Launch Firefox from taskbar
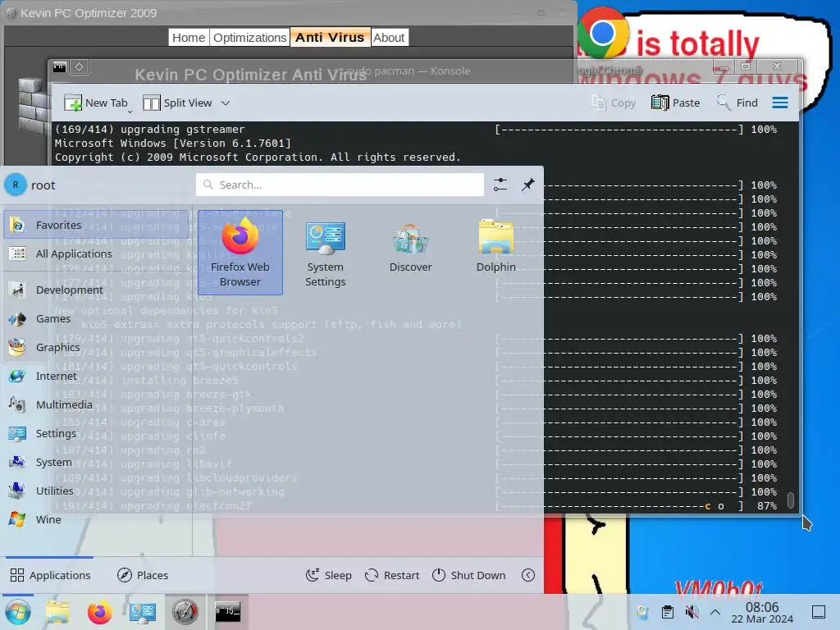 coord(99,612)
